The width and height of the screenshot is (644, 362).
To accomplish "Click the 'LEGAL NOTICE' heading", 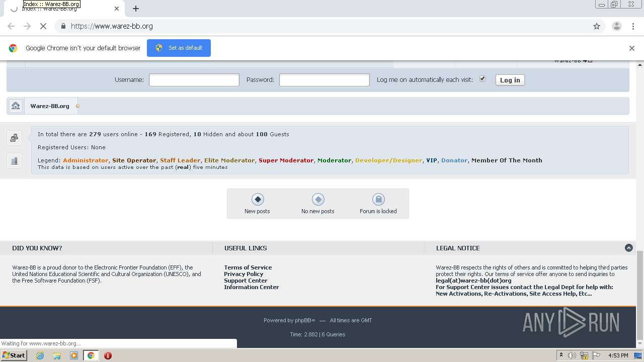I will point(458,248).
